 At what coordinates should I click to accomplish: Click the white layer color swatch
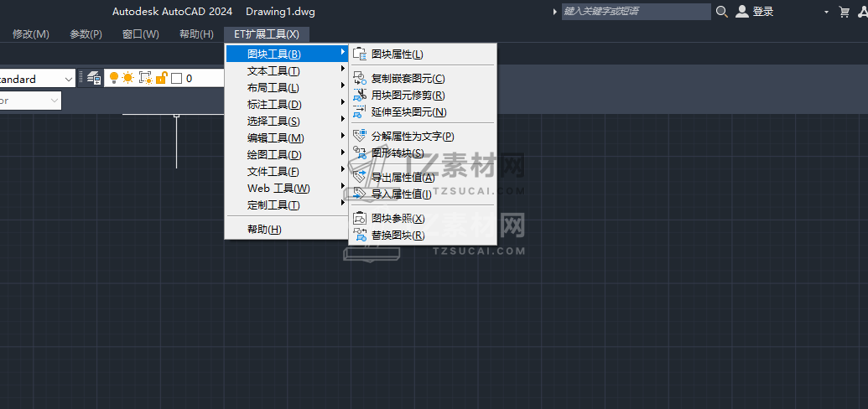(177, 79)
